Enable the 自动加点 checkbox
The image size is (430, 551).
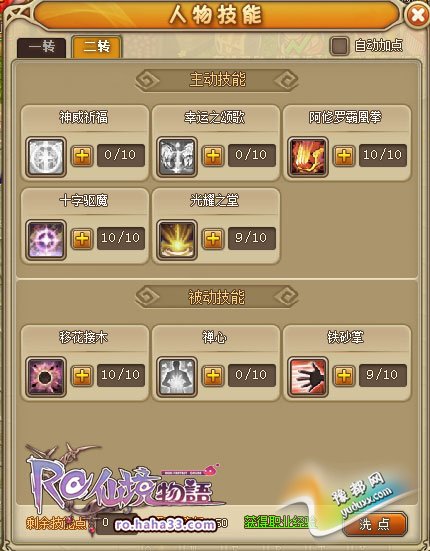point(339,46)
